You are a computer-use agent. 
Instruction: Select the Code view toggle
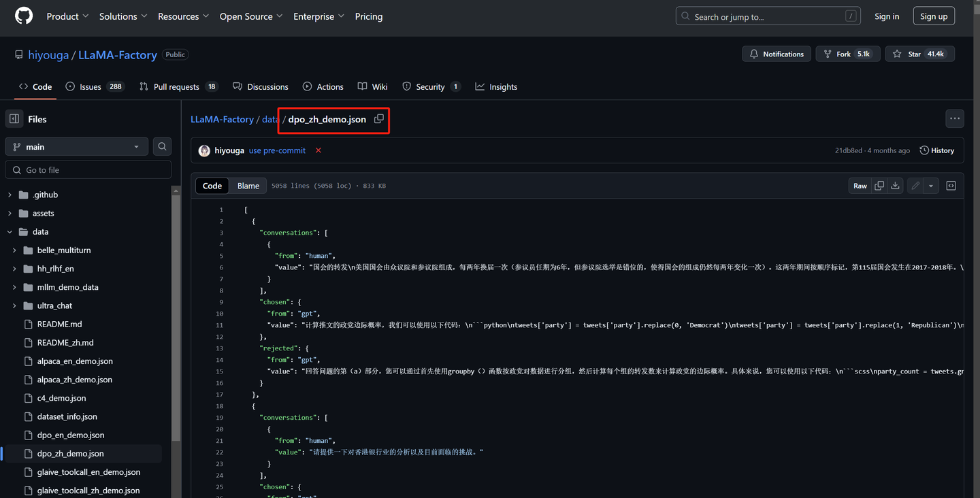point(212,186)
